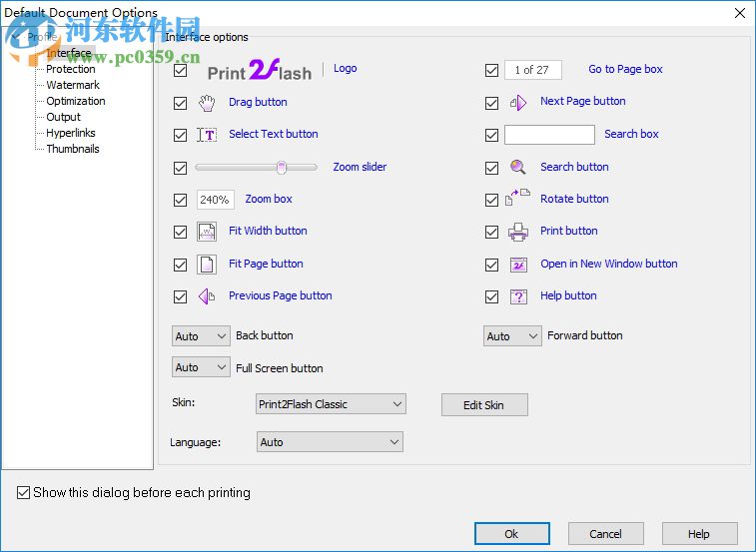756x552 pixels.
Task: Click the Previous Page arrow icon
Action: (x=207, y=296)
